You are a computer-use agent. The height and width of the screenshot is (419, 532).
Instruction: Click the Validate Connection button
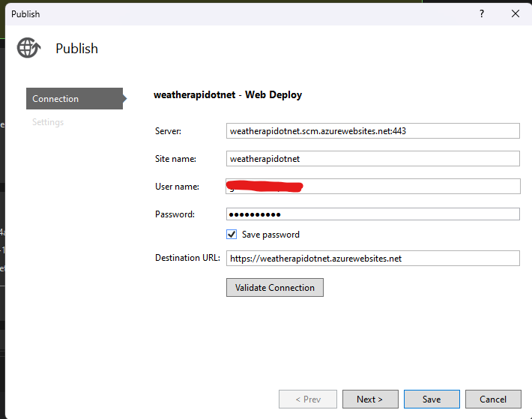[275, 288]
